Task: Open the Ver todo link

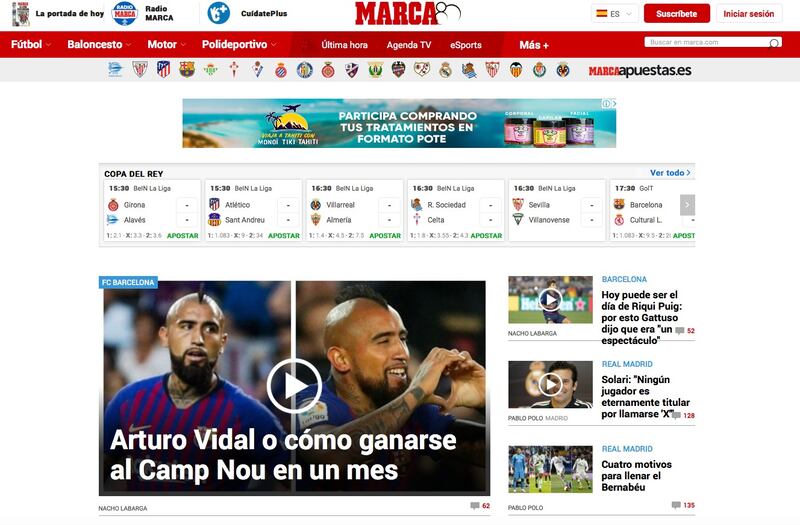Action: pyautogui.click(x=670, y=173)
